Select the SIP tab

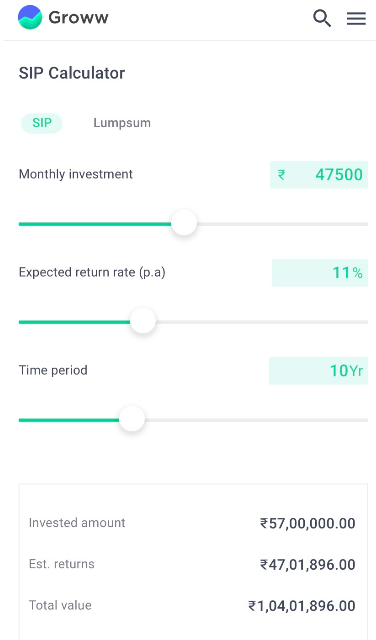tap(42, 123)
